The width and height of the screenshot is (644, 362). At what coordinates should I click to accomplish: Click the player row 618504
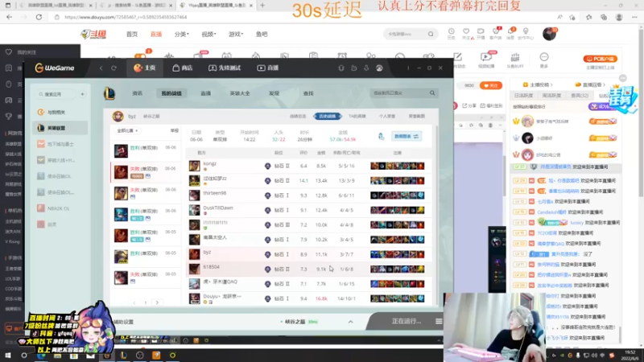click(x=309, y=269)
